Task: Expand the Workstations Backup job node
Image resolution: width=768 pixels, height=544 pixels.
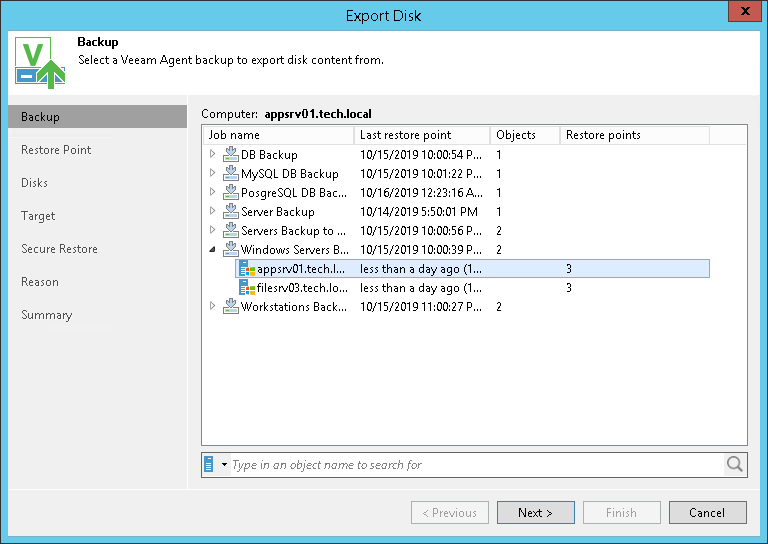Action: coord(212,307)
